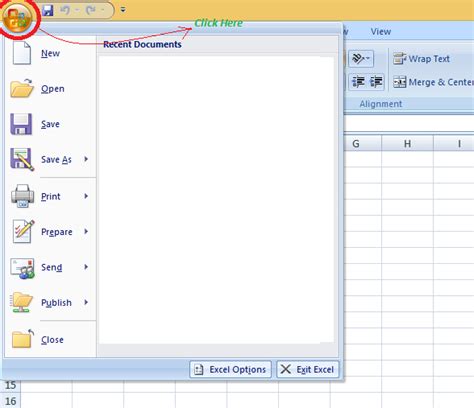Click the Alignment group label
The height and width of the screenshot is (408, 474).
point(381,104)
